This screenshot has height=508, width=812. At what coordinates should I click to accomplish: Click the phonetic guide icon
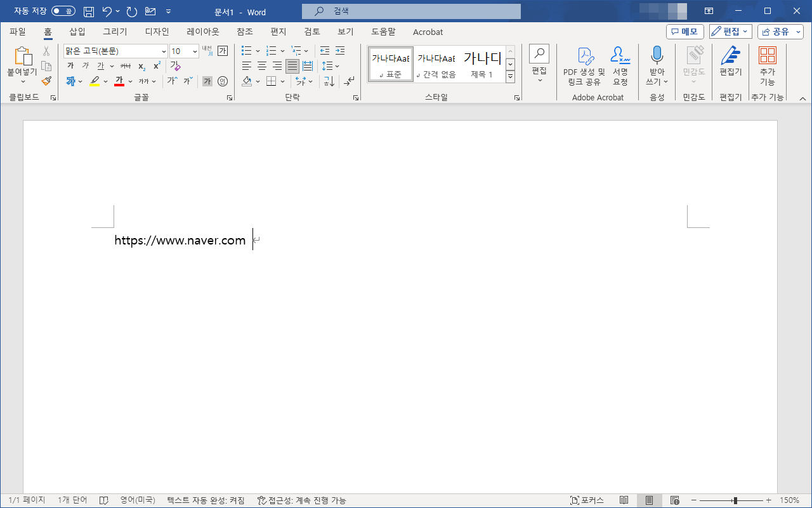point(207,51)
